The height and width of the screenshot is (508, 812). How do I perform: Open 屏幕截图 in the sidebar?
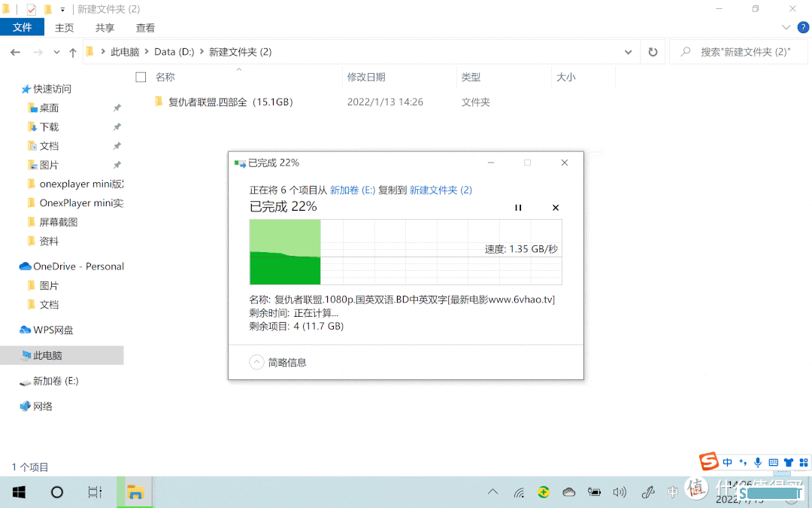coord(58,222)
